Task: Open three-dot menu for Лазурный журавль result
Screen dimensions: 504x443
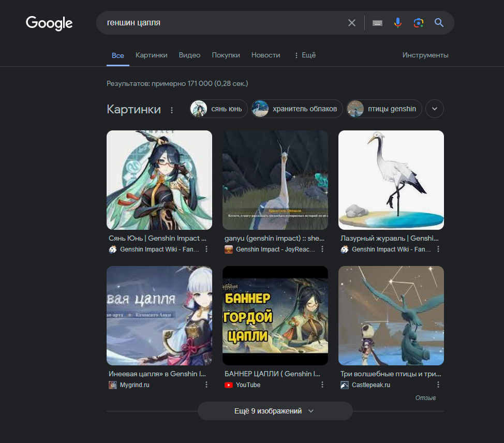Action: 438,249
